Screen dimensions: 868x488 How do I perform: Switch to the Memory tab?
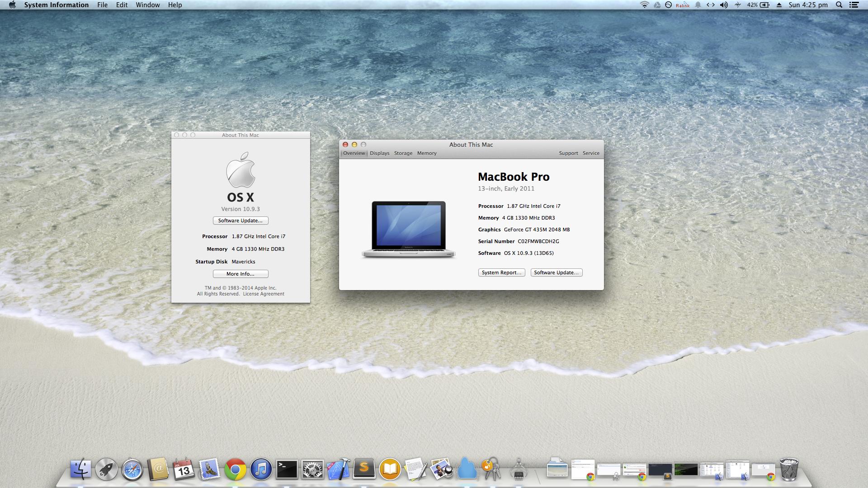(x=427, y=153)
